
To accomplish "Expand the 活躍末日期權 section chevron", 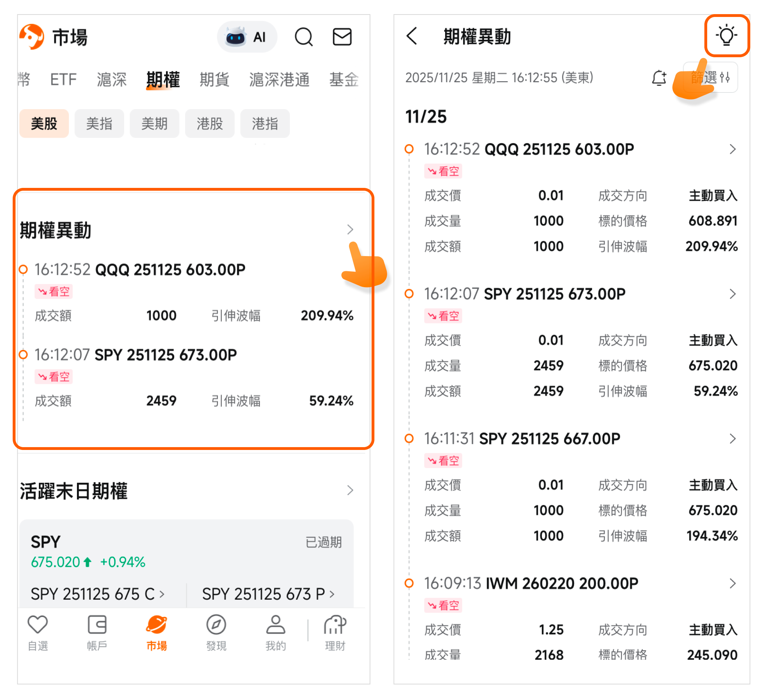I will pyautogui.click(x=350, y=491).
